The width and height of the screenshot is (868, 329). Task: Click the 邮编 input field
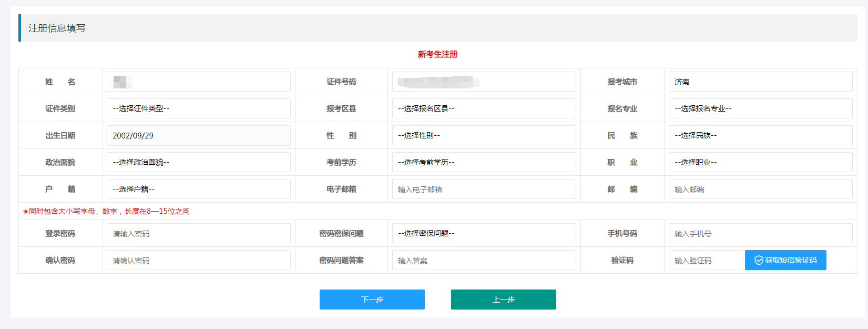coord(760,189)
